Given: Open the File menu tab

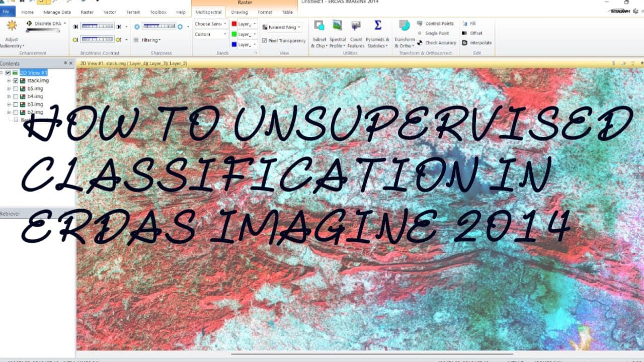Looking at the screenshot, I should (6, 12).
